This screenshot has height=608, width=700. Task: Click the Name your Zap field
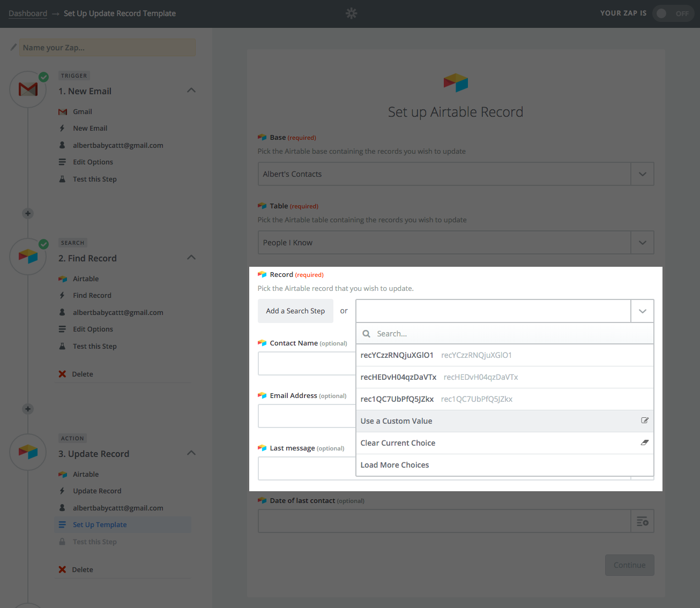[107, 47]
